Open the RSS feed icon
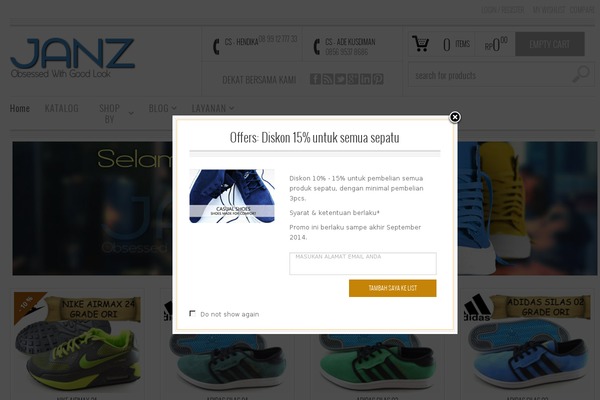The width and height of the screenshot is (600, 400). [x=328, y=79]
